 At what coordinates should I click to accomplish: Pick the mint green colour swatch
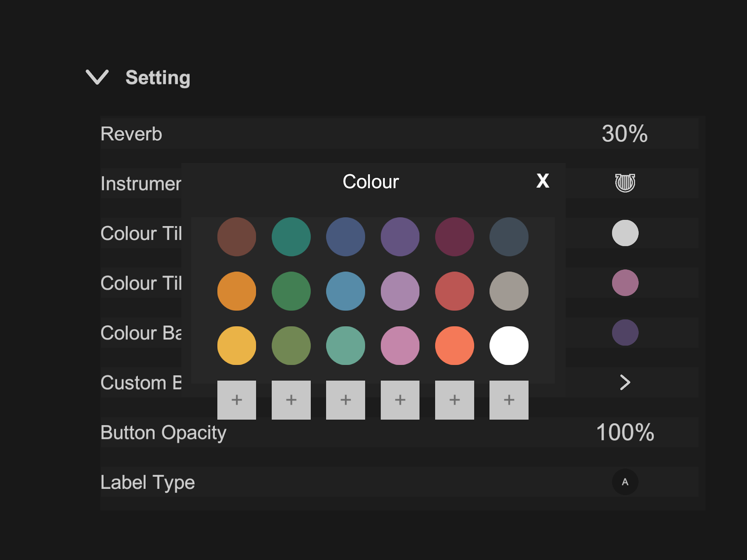click(346, 346)
